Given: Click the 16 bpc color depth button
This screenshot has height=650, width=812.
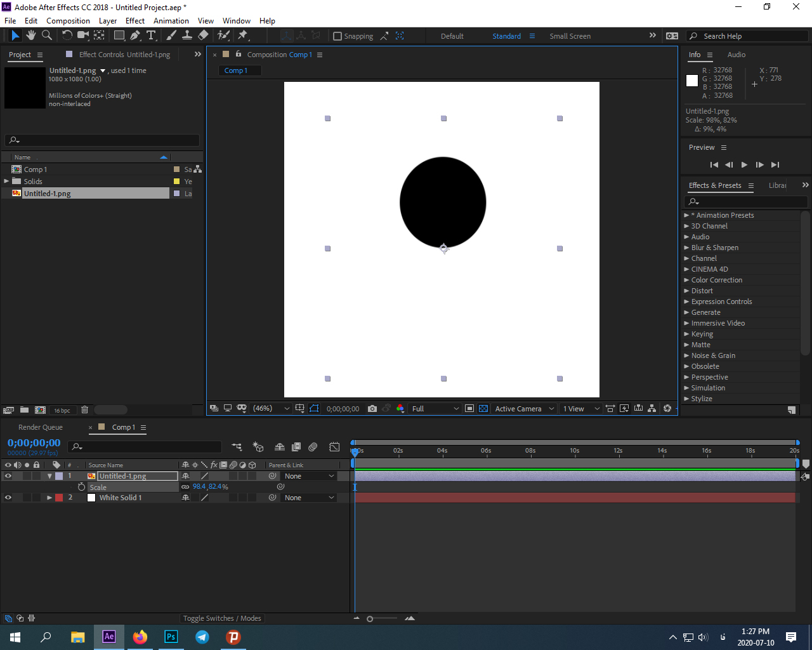Looking at the screenshot, I should (x=62, y=410).
